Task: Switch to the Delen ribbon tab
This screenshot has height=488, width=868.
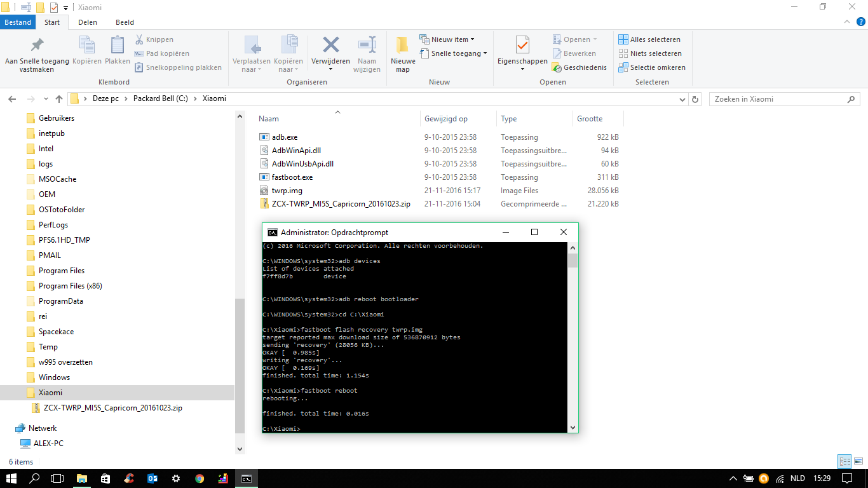Action: (88, 22)
